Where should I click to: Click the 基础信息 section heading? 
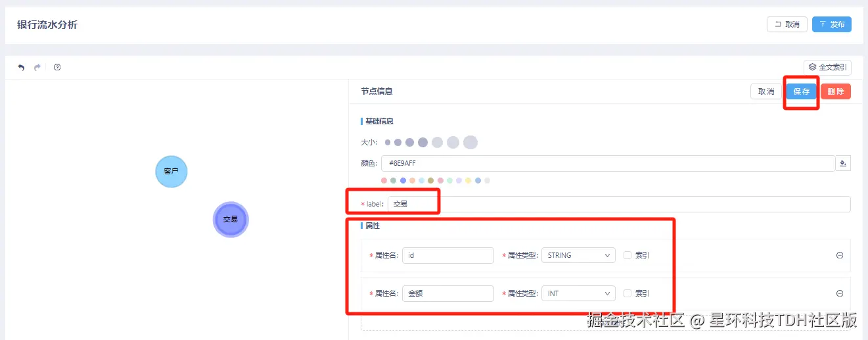(x=379, y=121)
